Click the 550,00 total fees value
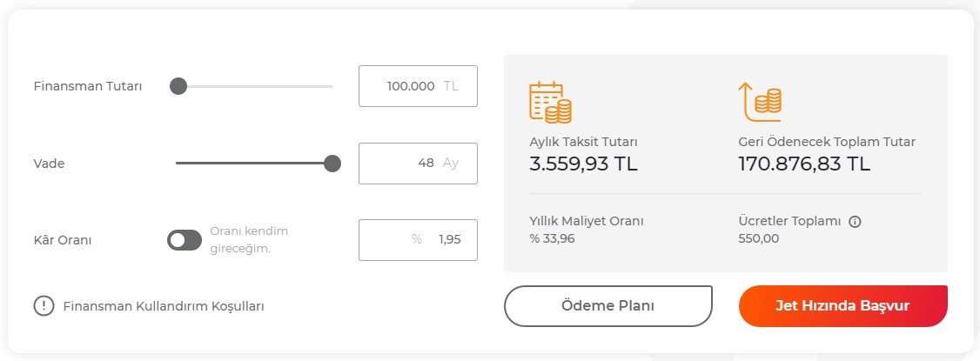Viewport: 980px width, 361px height. (759, 238)
